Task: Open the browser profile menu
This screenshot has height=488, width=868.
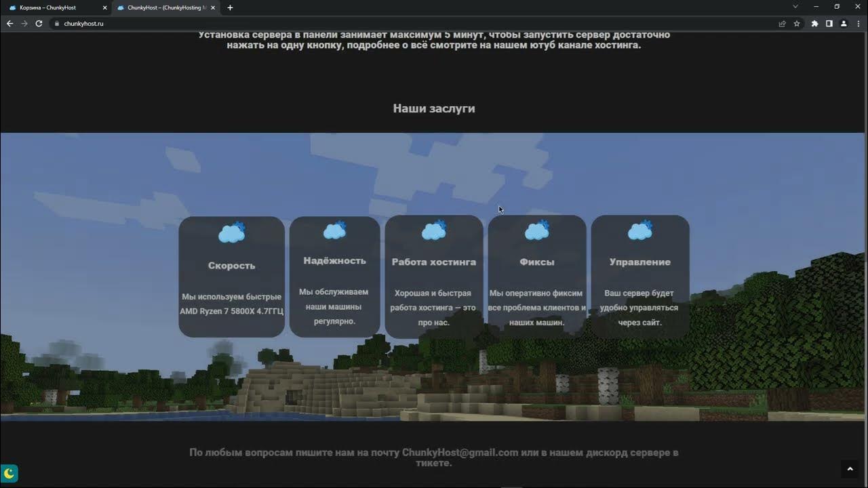Action: click(x=844, y=23)
